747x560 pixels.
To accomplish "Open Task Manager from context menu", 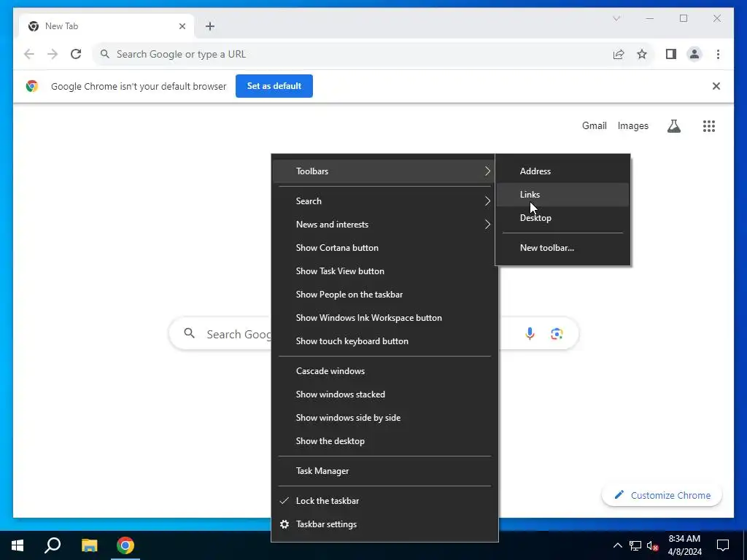I will click(384, 471).
